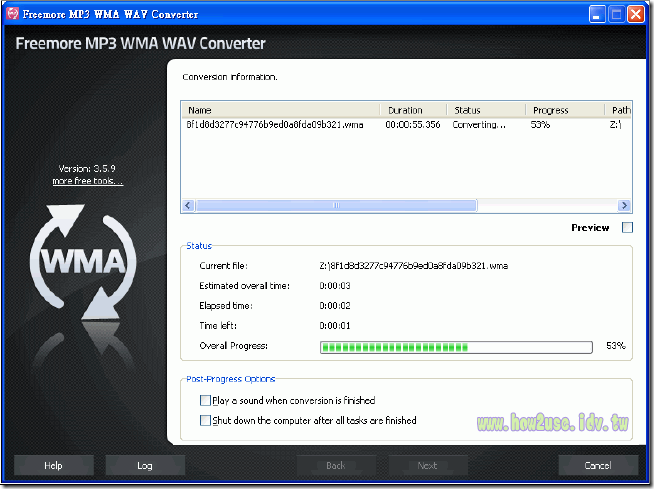Enable play a sound when conversion finishes
Screen dimensions: 654x489
[206, 400]
